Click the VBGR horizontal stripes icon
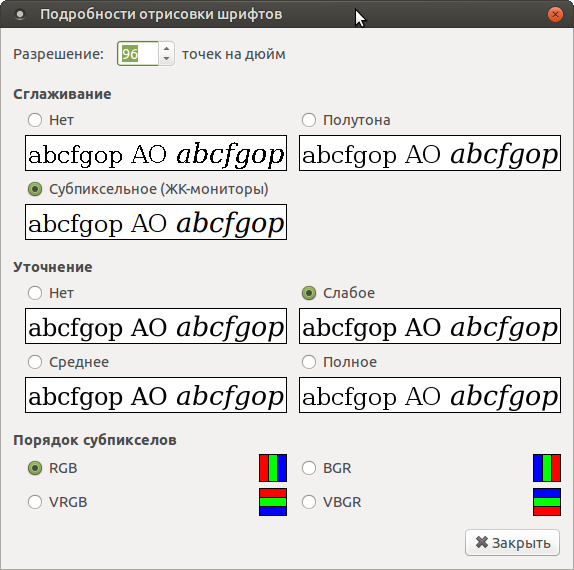 coord(547,502)
